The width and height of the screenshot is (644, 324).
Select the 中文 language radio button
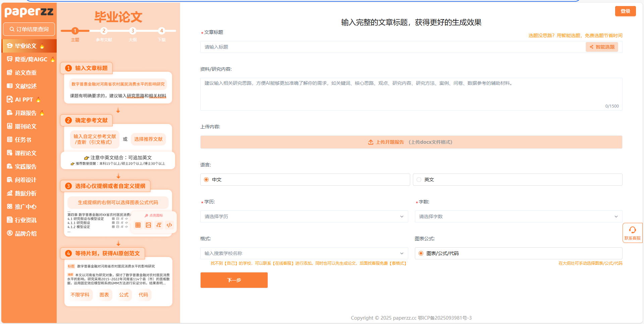pos(206,180)
